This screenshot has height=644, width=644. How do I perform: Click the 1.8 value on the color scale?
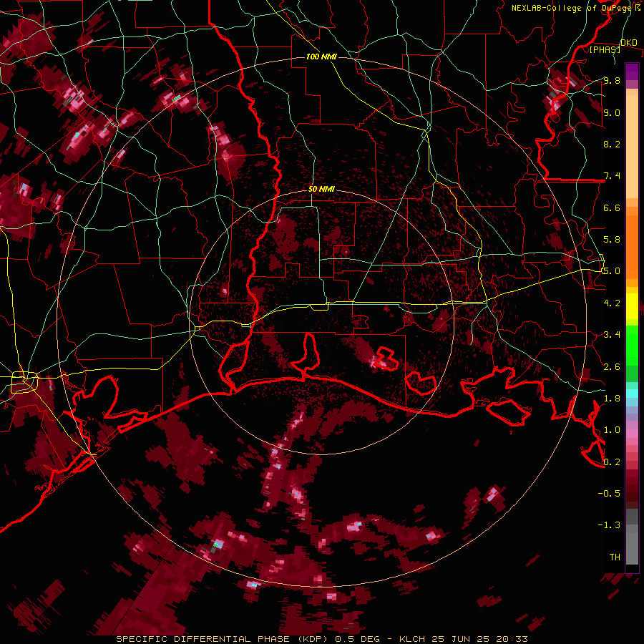[x=612, y=399]
